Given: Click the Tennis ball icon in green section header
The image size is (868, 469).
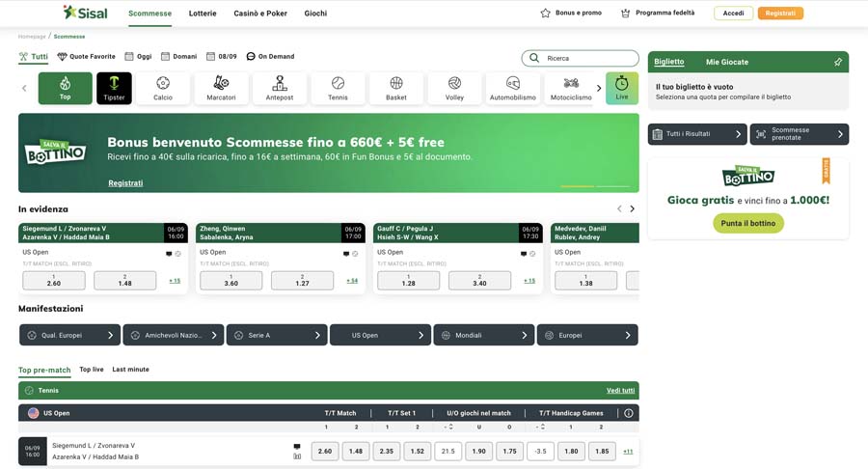Looking at the screenshot, I should (29, 391).
